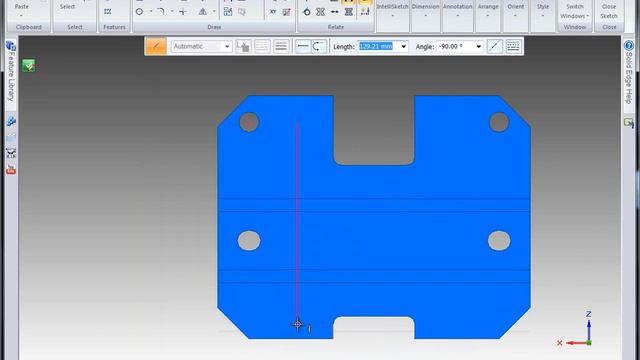The width and height of the screenshot is (640, 360).
Task: Open the Length value dropdown arrow
Action: [404, 47]
